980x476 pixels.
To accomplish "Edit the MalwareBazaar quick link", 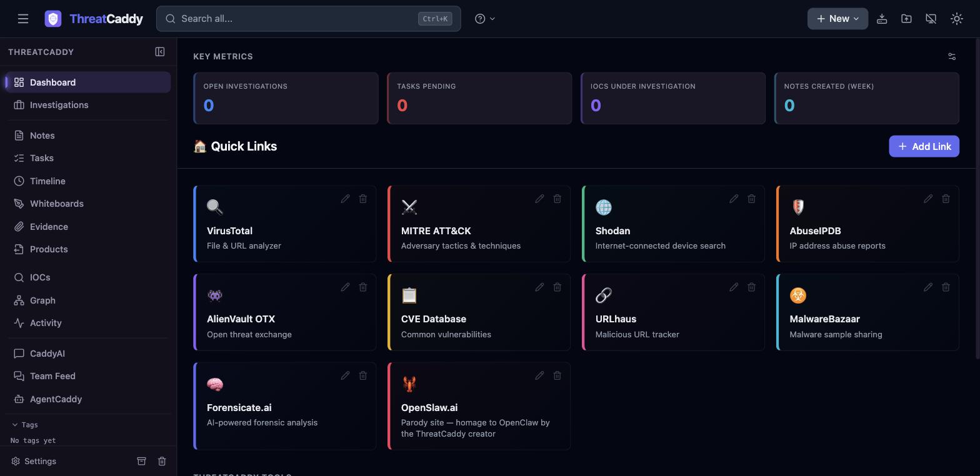I will coord(928,287).
